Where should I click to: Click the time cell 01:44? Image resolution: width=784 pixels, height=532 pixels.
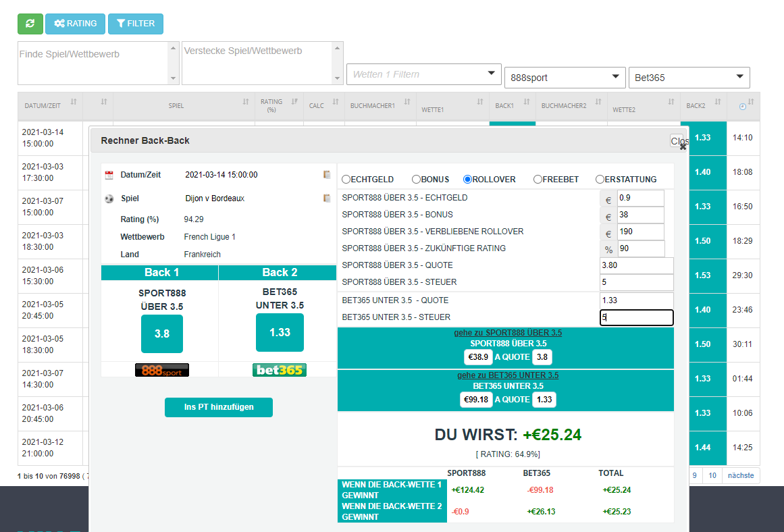click(743, 379)
